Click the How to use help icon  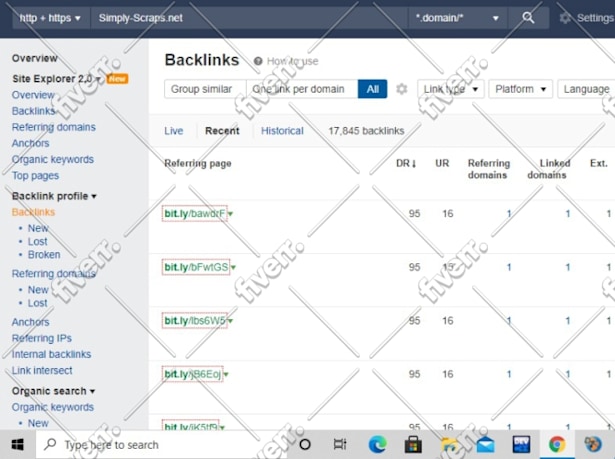pos(258,61)
